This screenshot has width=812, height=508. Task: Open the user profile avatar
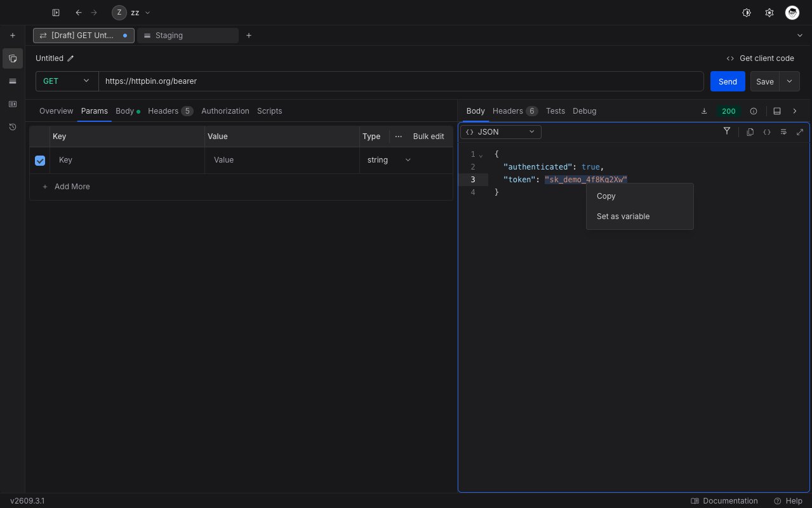tap(792, 13)
